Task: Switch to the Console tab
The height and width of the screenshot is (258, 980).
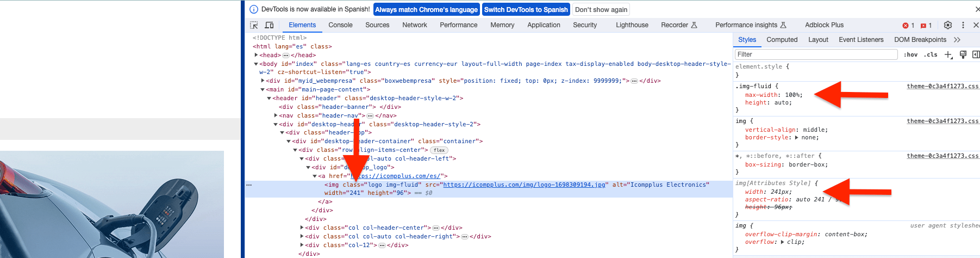Action: coord(340,25)
